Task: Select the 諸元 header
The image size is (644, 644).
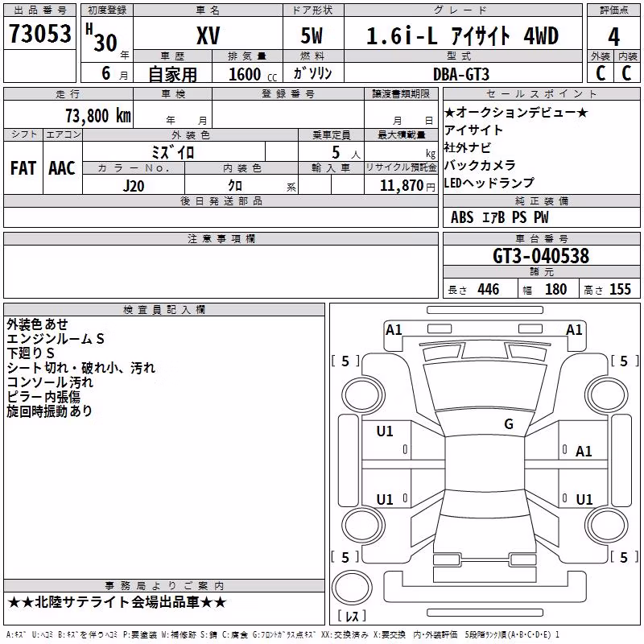Action: 541,271
